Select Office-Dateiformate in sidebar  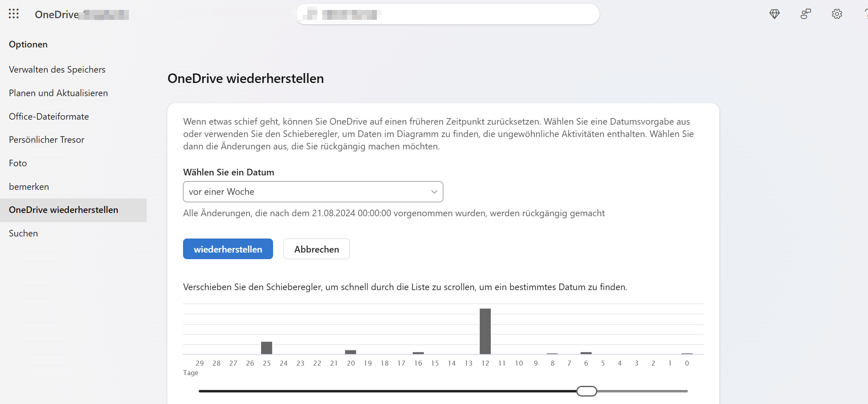pyautogui.click(x=49, y=116)
